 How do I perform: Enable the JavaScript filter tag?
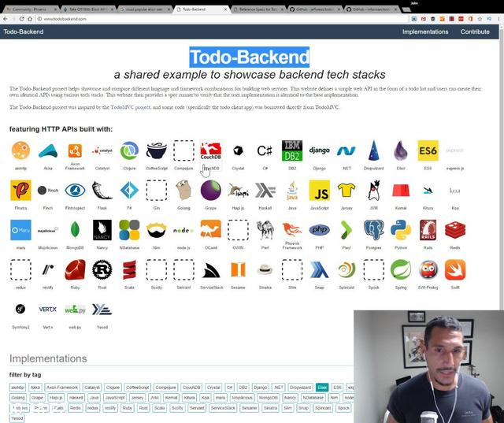115,398
